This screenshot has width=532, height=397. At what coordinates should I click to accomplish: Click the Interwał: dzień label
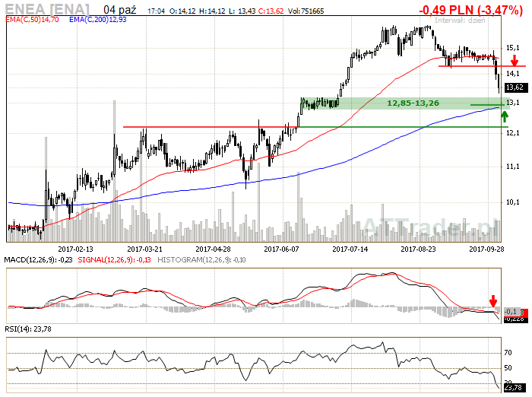point(460,21)
